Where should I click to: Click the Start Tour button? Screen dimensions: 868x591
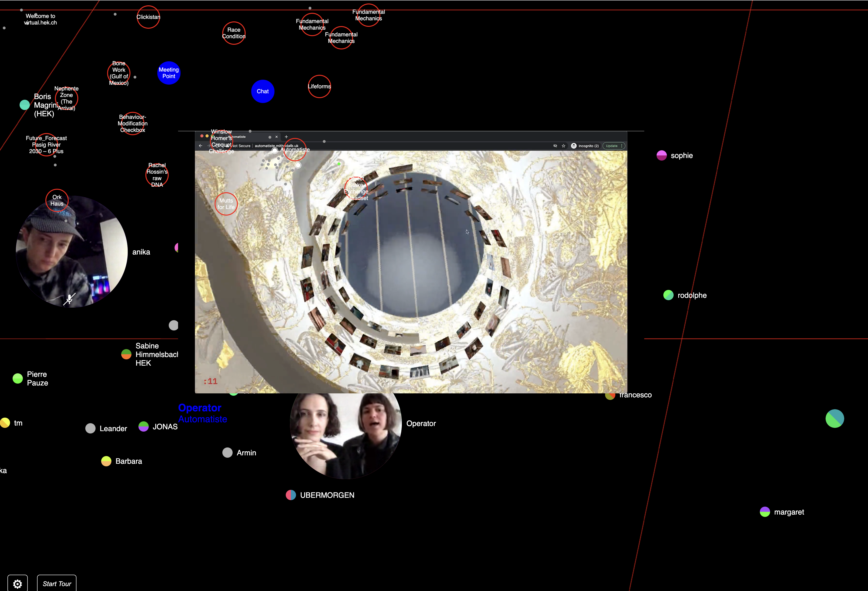pos(57,584)
